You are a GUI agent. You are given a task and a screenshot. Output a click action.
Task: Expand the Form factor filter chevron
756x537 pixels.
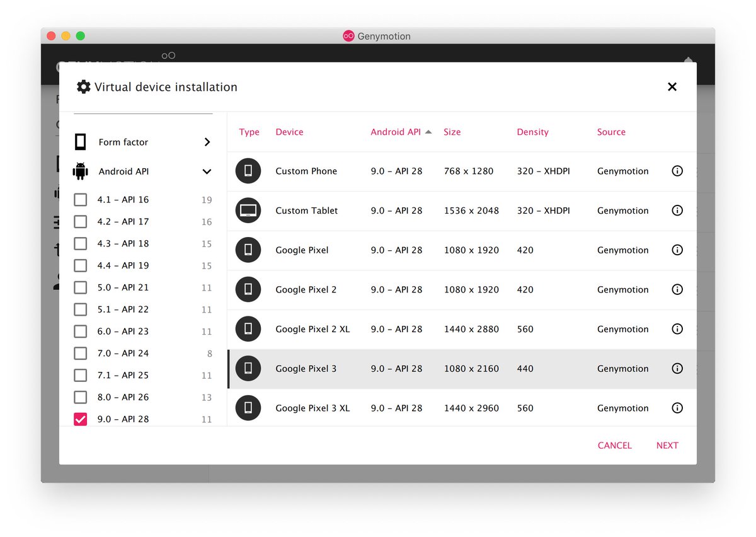click(207, 142)
